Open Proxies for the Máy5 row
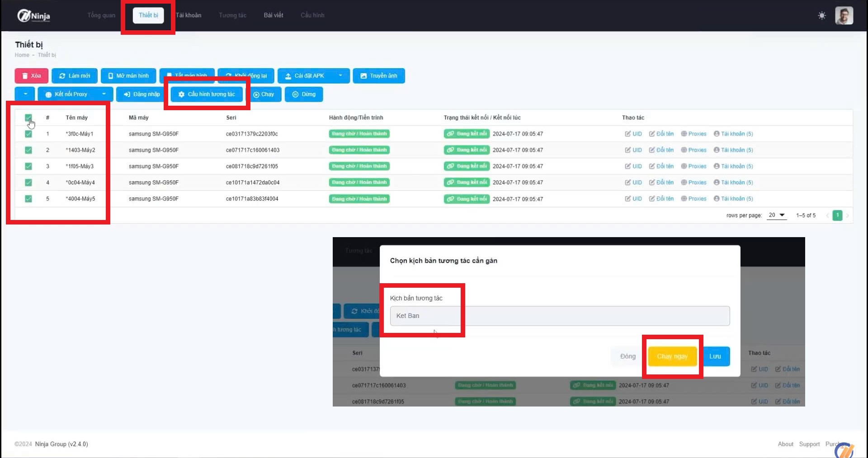This screenshot has height=458, width=868. [693, 199]
